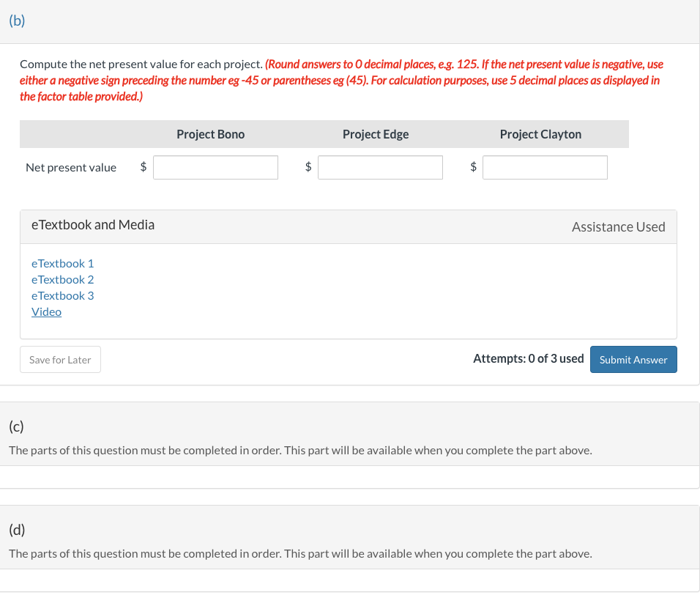Image resolution: width=700 pixels, height=595 pixels.
Task: Click the Project Clayton column header
Action: pos(540,134)
